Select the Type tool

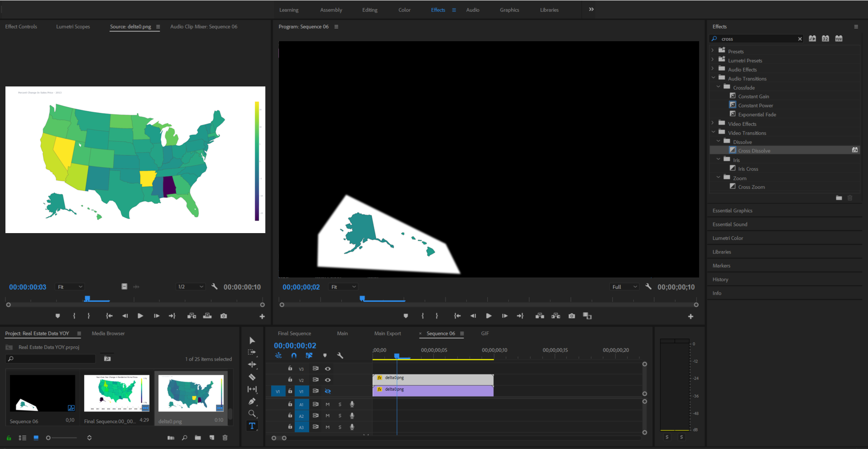(252, 426)
